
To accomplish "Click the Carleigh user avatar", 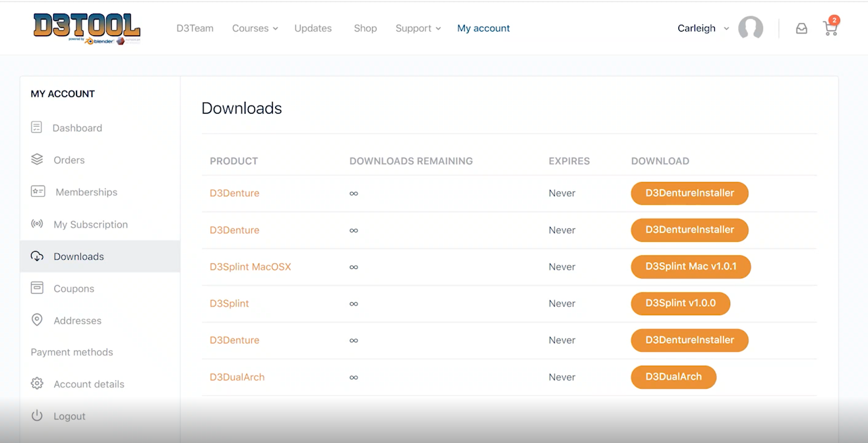I will [750, 28].
